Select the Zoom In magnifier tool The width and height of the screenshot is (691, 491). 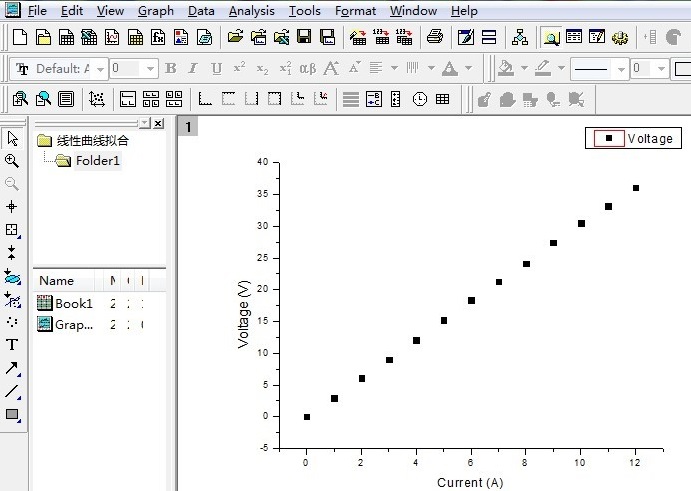click(12, 161)
